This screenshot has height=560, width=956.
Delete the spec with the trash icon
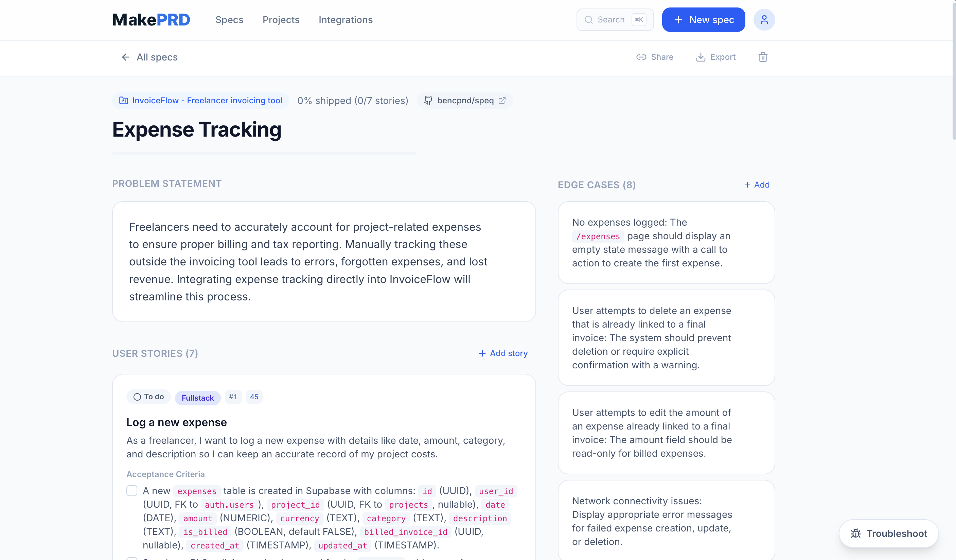762,57
